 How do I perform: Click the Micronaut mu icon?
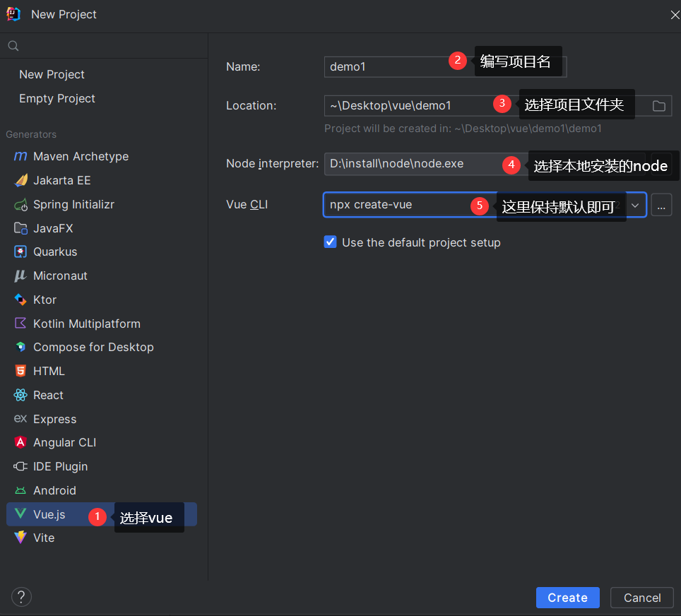(x=20, y=276)
